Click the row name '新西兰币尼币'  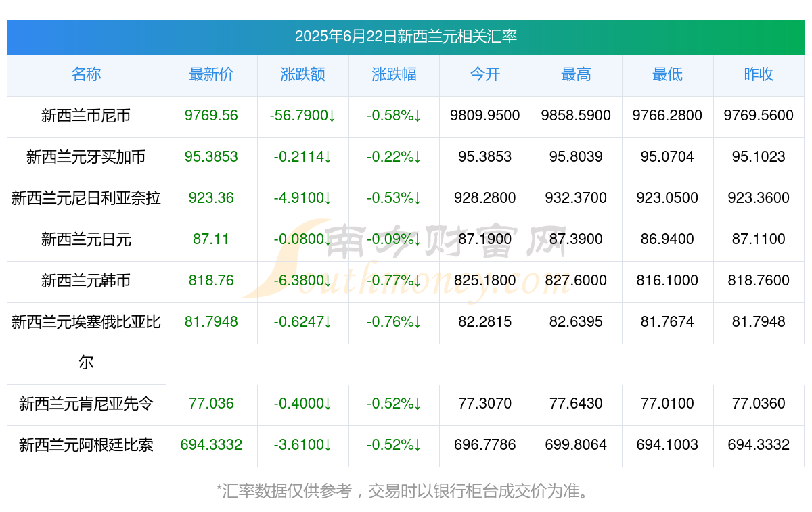pos(86,116)
